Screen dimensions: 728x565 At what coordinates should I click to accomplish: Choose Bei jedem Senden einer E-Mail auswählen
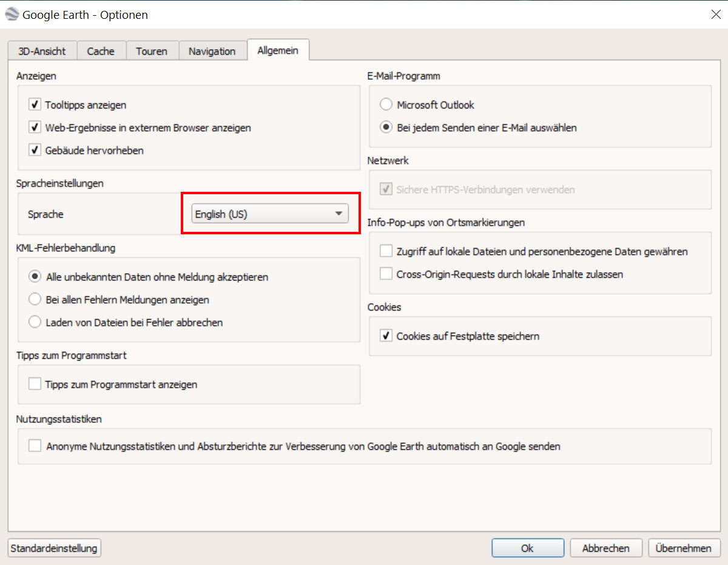click(386, 128)
